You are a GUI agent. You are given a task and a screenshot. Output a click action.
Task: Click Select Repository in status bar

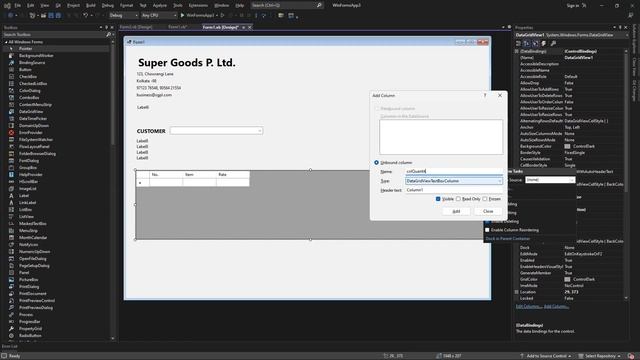tap(600, 356)
